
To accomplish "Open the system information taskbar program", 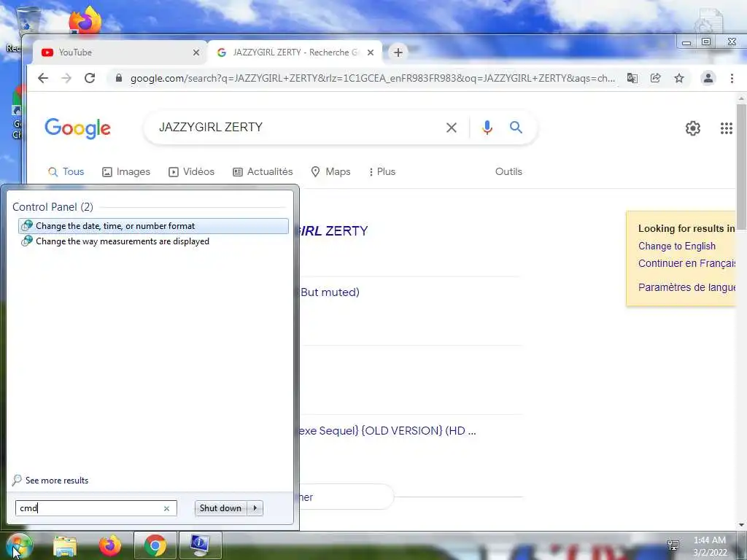I will click(200, 545).
